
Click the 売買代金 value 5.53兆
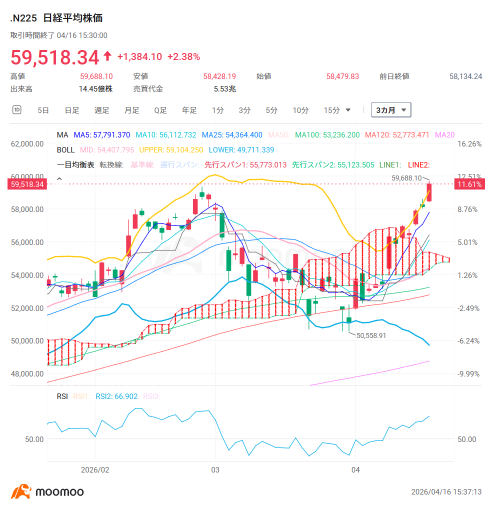[x=225, y=89]
